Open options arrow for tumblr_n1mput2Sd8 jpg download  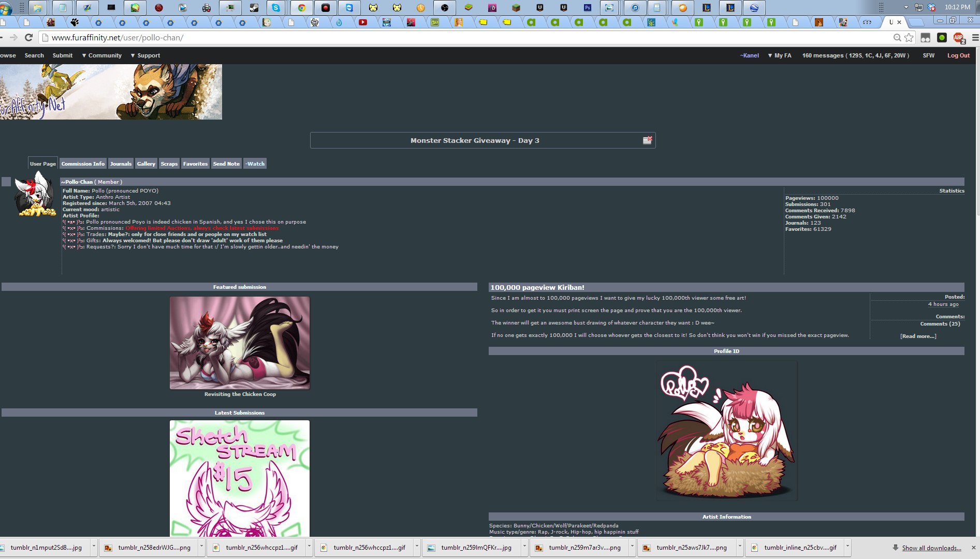pos(94,547)
